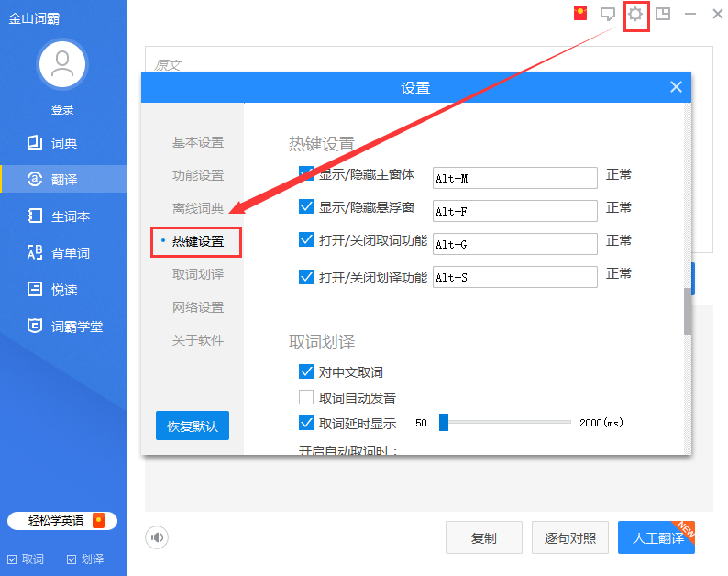
Task: Select 关于软件 in settings dialog
Action: coord(198,340)
